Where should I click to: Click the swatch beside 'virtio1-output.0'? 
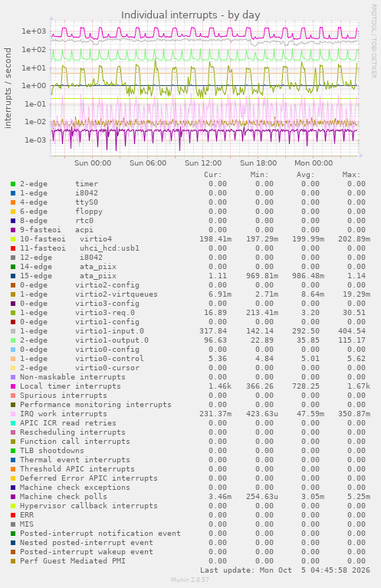(13, 340)
